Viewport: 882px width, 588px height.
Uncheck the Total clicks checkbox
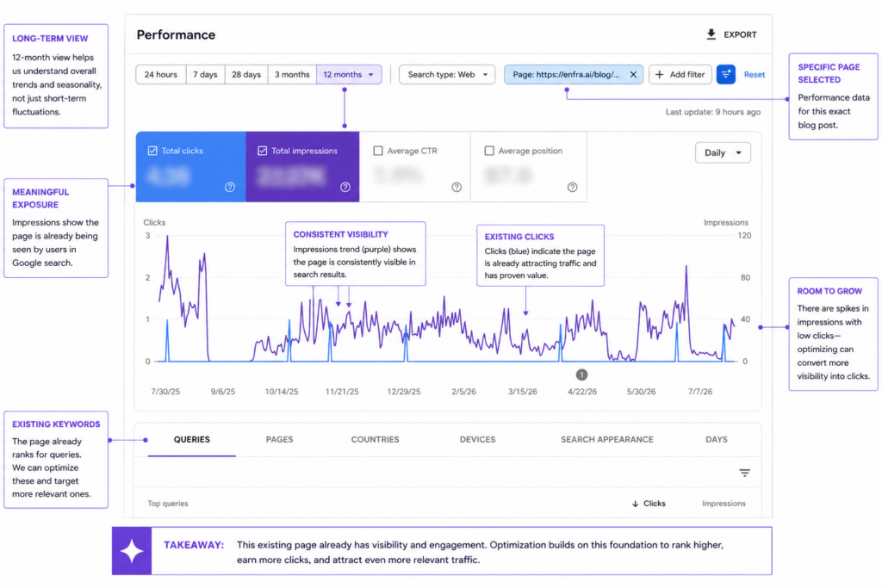click(152, 151)
